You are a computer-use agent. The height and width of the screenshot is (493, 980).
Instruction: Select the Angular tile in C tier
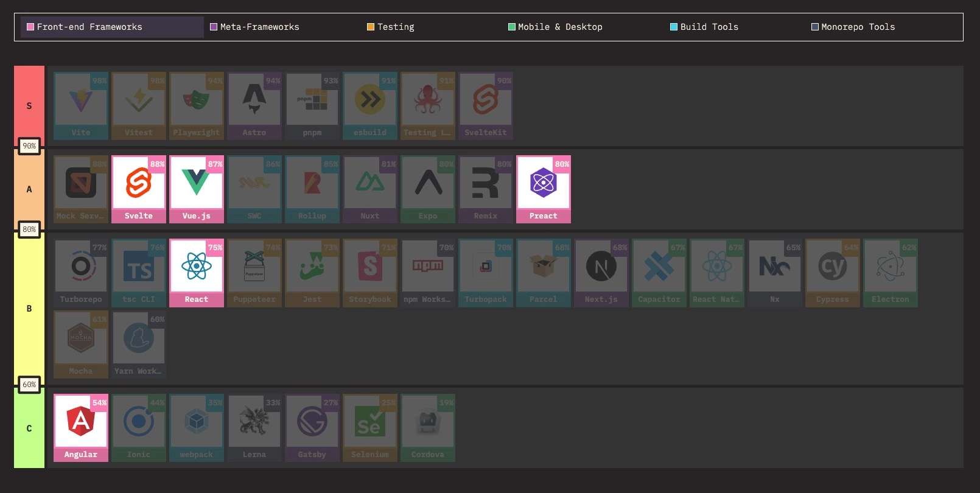click(x=80, y=427)
